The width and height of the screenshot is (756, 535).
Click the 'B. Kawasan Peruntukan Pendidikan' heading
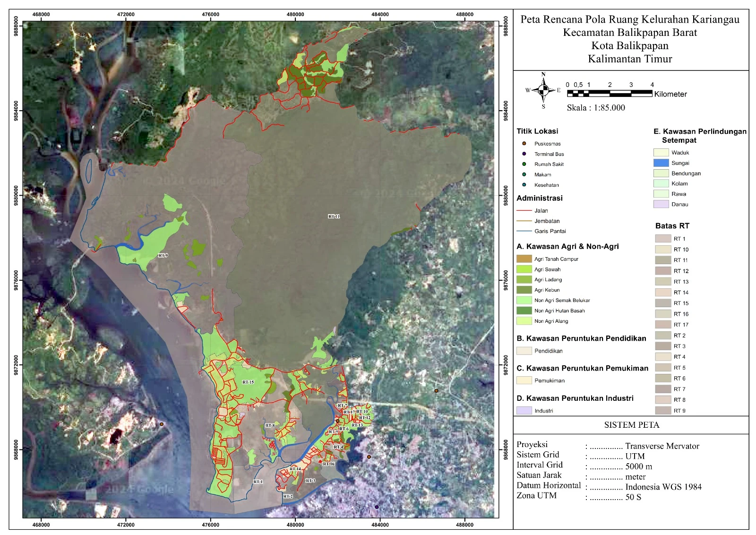click(581, 338)
